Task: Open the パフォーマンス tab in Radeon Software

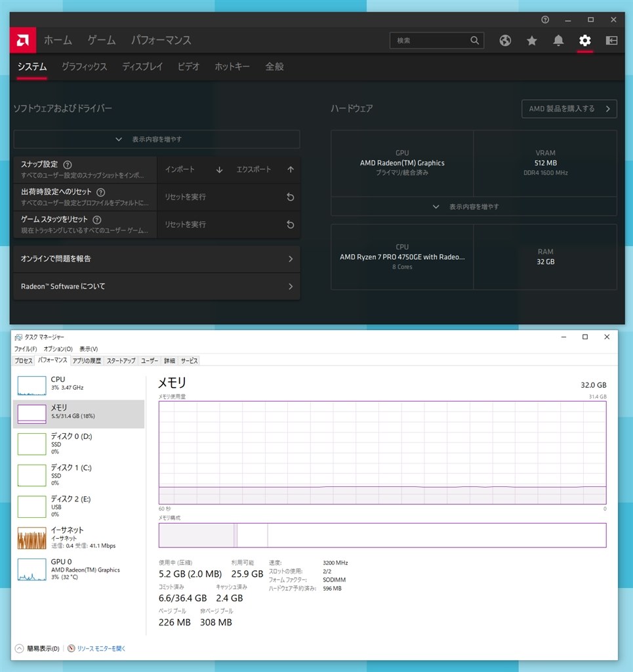Action: (161, 40)
